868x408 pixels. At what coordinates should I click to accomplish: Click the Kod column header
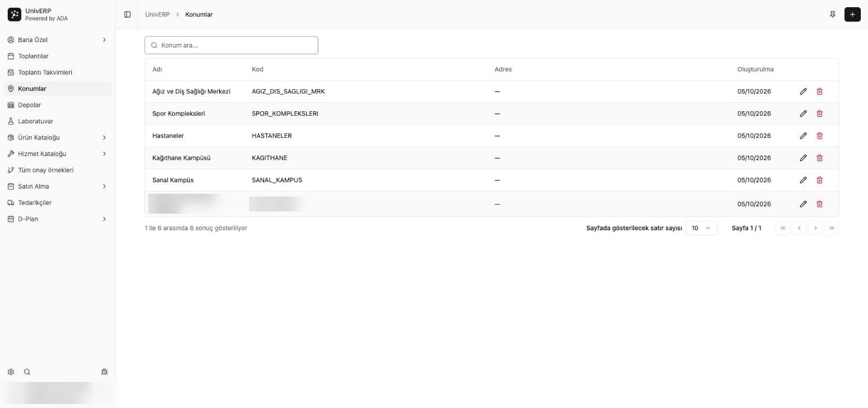coord(257,69)
